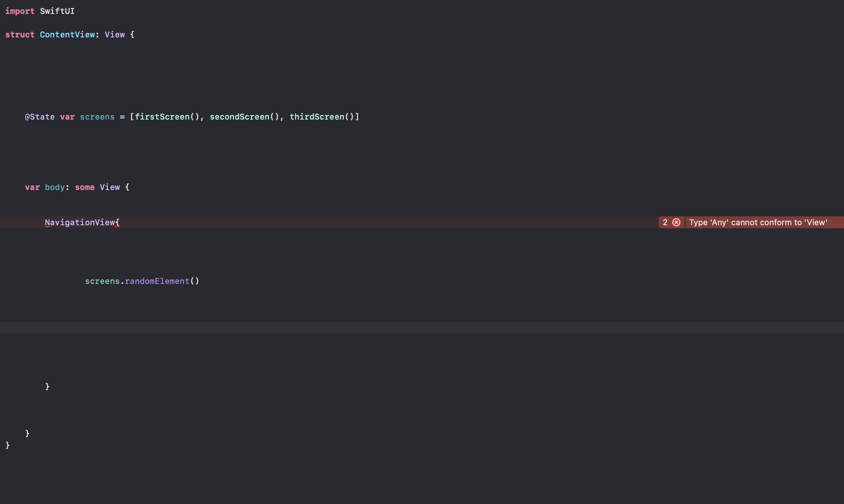
Task: Click the randomElement method call
Action: pos(157,281)
